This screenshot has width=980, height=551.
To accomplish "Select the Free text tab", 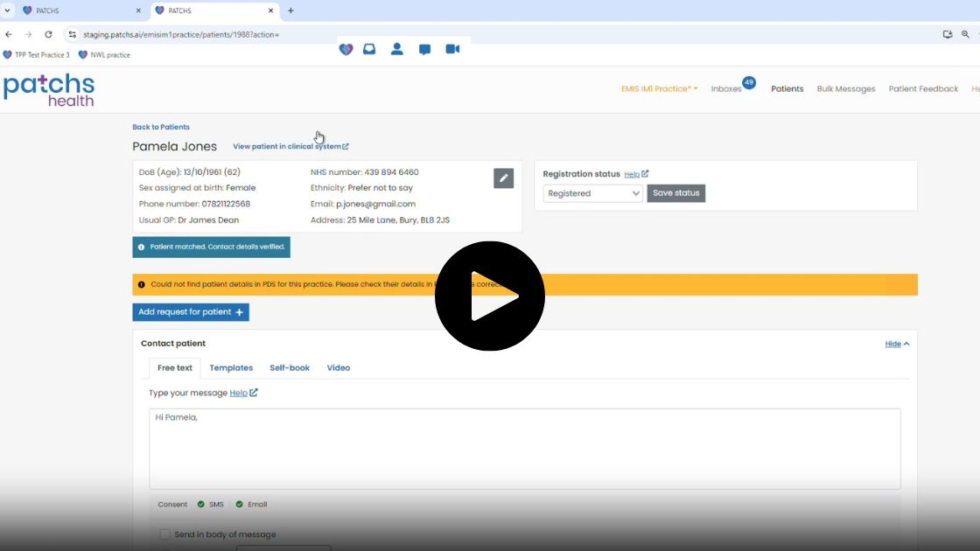I will tap(174, 368).
